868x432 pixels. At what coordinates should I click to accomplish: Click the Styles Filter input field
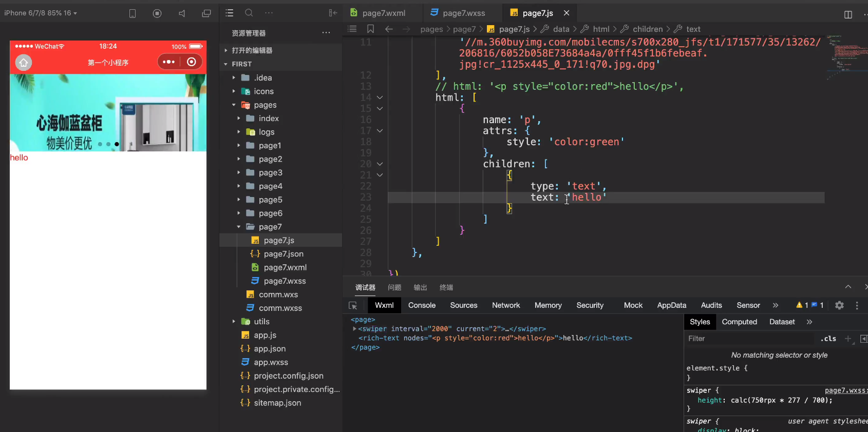coord(750,339)
